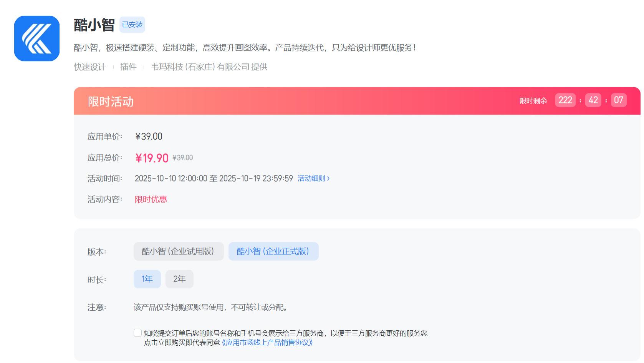Click the 活动内容 label
The width and height of the screenshot is (644, 363).
(x=105, y=199)
